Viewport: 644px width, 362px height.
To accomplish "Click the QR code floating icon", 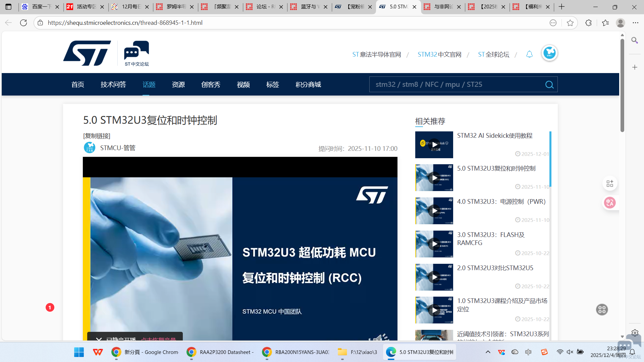I will (610, 184).
